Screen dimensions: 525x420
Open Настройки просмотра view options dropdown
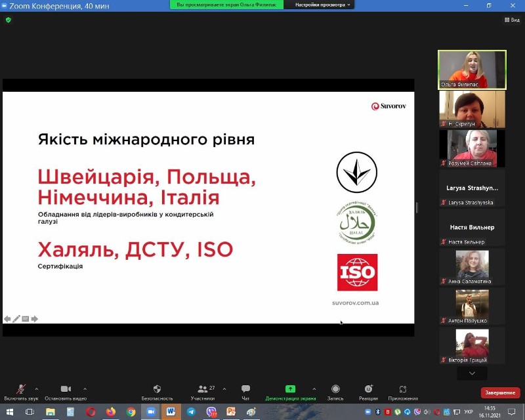(322, 5)
